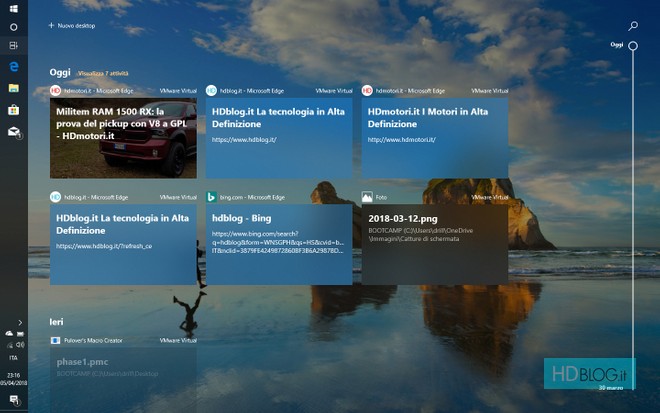Screen dimensions: 660x413
Task: Open the Windows Start menu
Action: [13, 8]
